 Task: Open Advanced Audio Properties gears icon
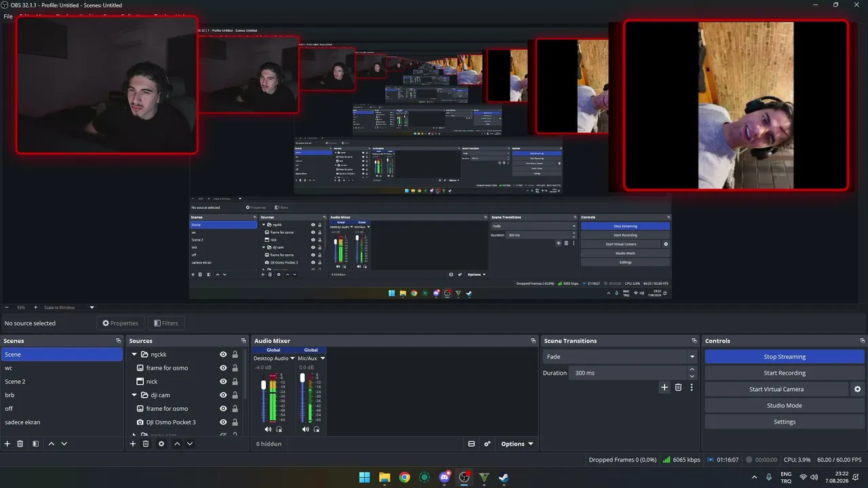click(487, 444)
